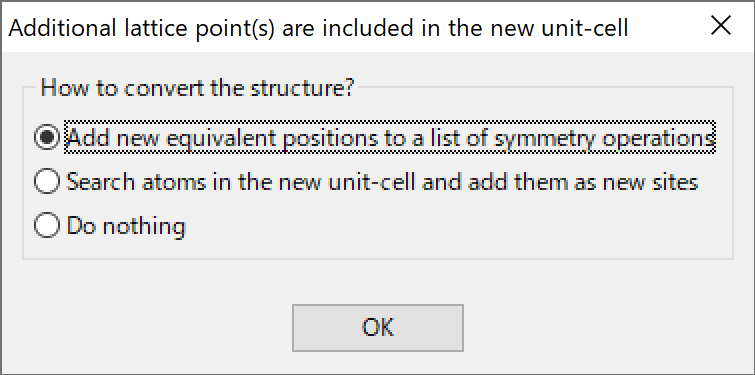The image size is (755, 375).
Task: Close the dialog using the X icon
Action: (721, 26)
